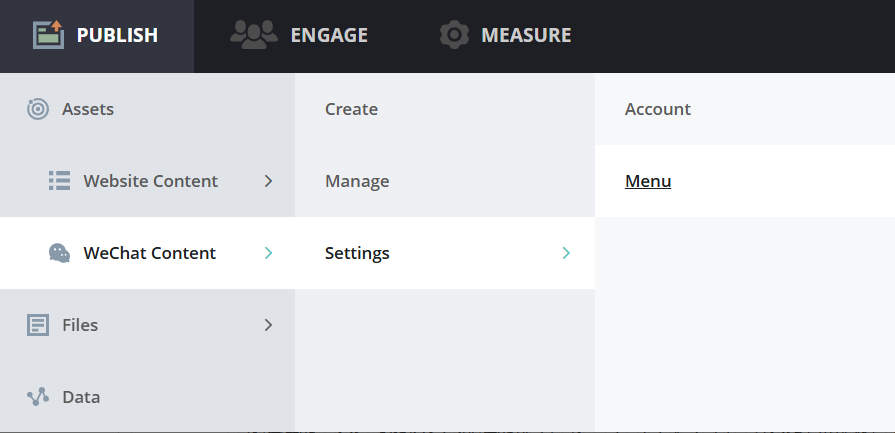Expand the WeChat Content chevron arrow
This screenshot has width=895, height=433.
point(268,253)
